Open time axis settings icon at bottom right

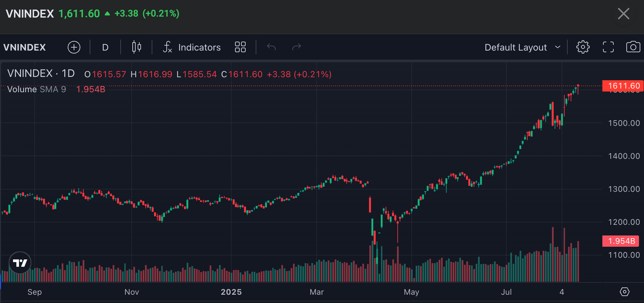pyautogui.click(x=625, y=292)
